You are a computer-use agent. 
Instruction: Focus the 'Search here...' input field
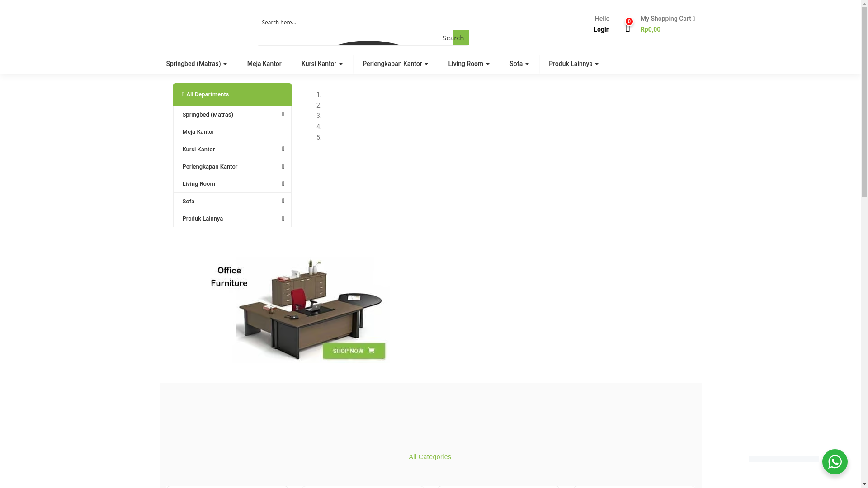click(363, 22)
